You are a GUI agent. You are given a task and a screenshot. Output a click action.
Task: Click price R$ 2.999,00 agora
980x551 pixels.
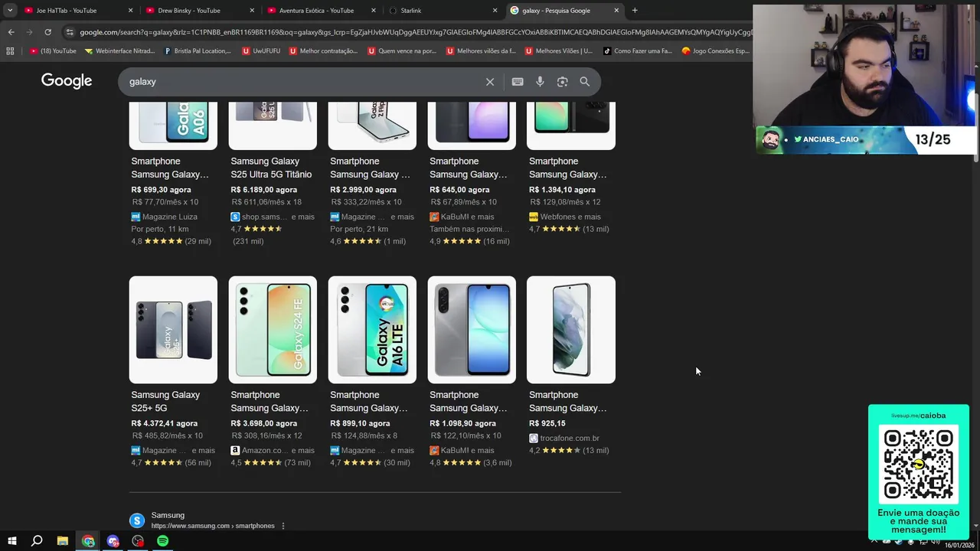coord(363,190)
